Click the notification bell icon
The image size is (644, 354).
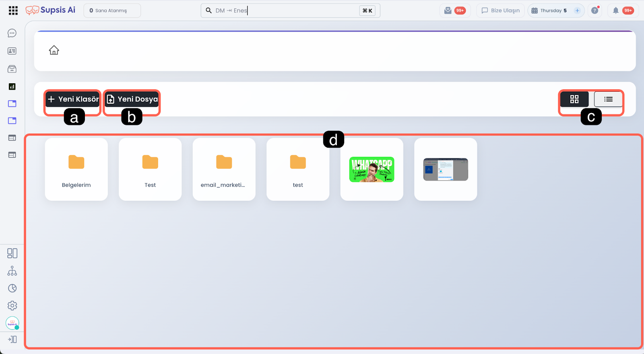(615, 10)
